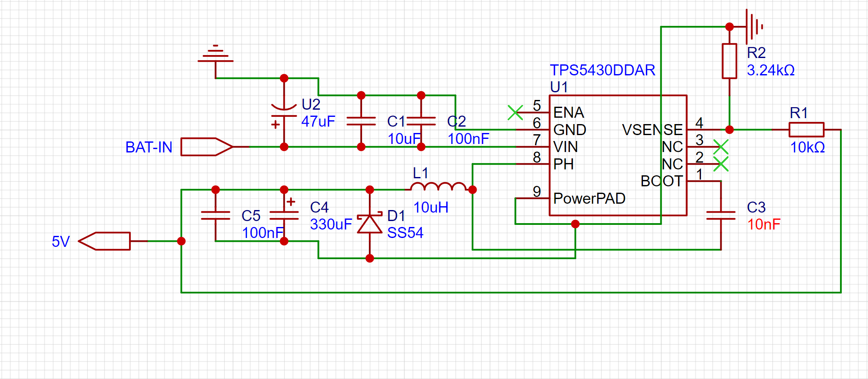Click the SS54 diode value label
Screen dimensions: 868x379
click(x=405, y=233)
